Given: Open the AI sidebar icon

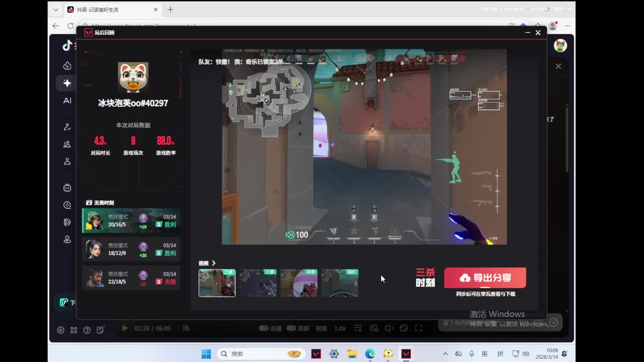Looking at the screenshot, I should point(67,101).
